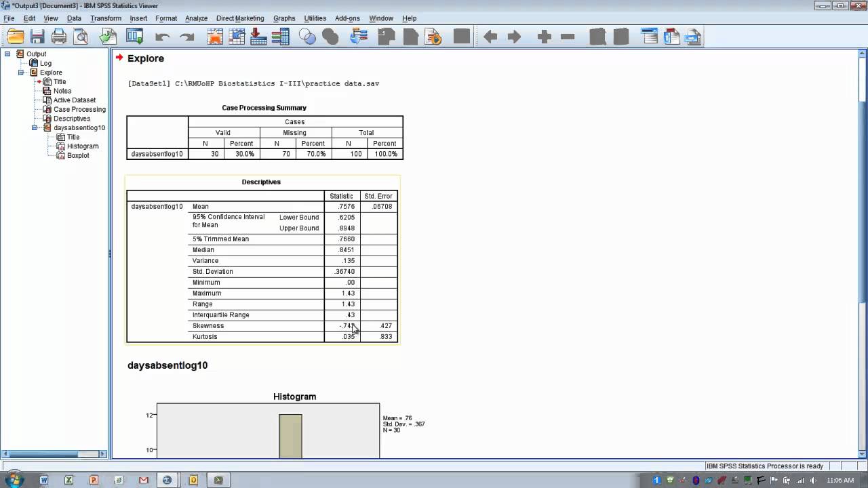This screenshot has height=488, width=868.
Task: Click the Redo arrow in the toolbar
Action: 186,37
